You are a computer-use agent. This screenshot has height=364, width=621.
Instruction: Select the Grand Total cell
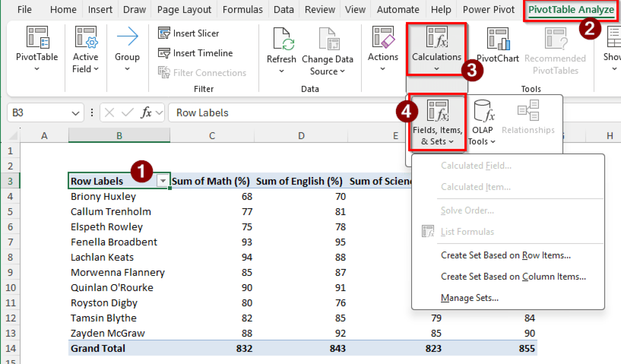click(98, 348)
